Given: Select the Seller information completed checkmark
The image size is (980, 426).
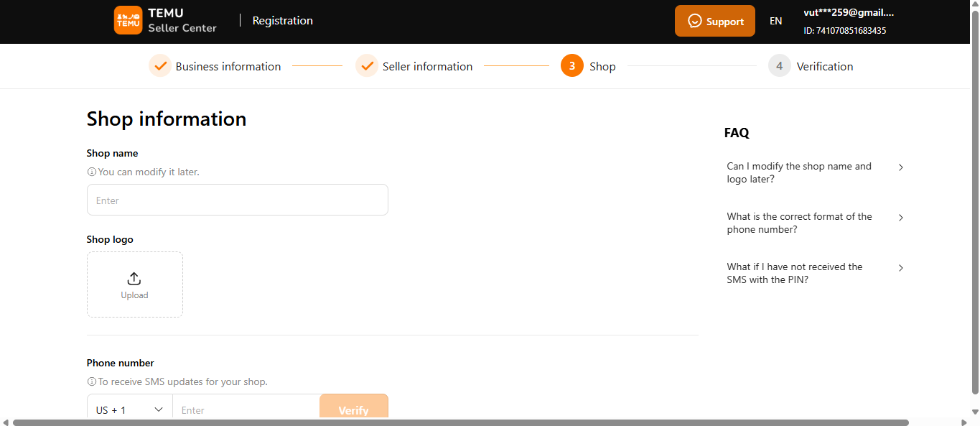Looking at the screenshot, I should [x=367, y=65].
